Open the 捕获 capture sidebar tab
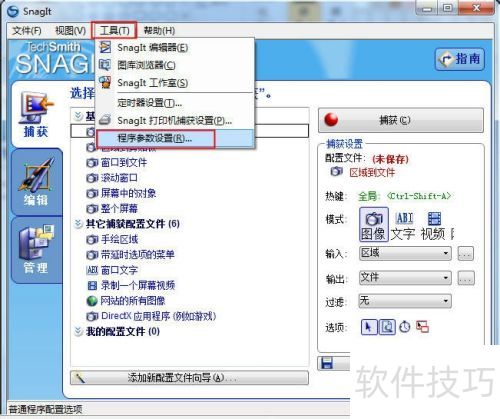500x419 pixels. point(36,115)
